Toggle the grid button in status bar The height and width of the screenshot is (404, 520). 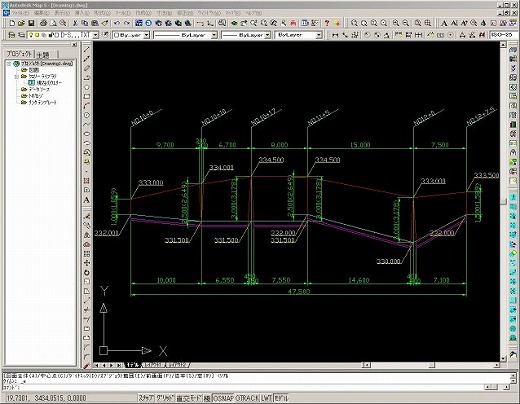pyautogui.click(x=165, y=398)
